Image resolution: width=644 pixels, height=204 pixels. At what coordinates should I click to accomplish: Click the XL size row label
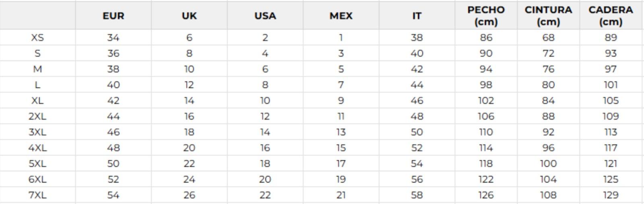tap(37, 101)
